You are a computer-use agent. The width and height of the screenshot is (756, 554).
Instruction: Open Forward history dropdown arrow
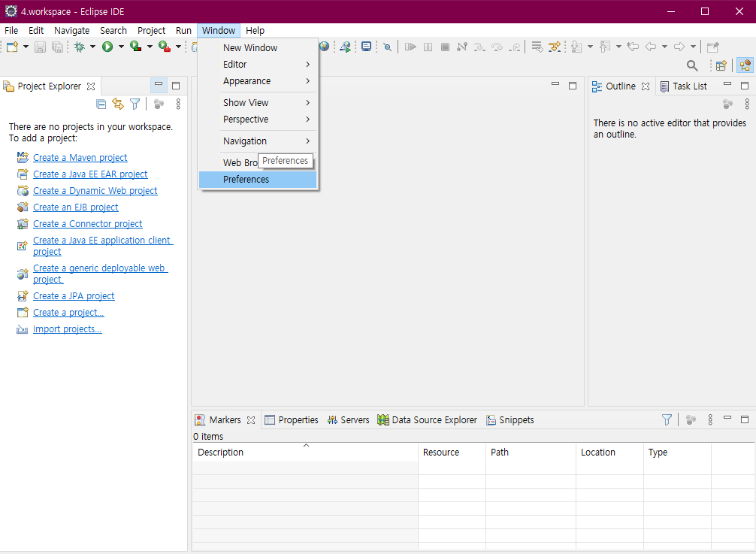tap(693, 47)
